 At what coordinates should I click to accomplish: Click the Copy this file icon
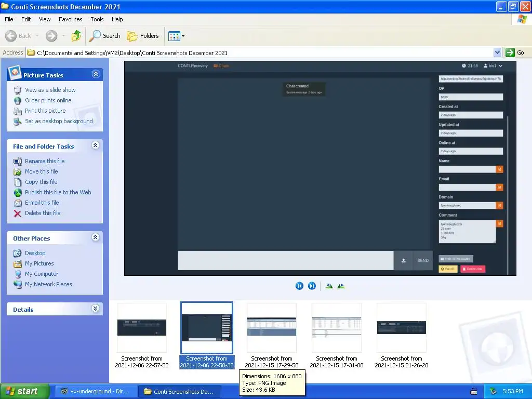coord(18,182)
